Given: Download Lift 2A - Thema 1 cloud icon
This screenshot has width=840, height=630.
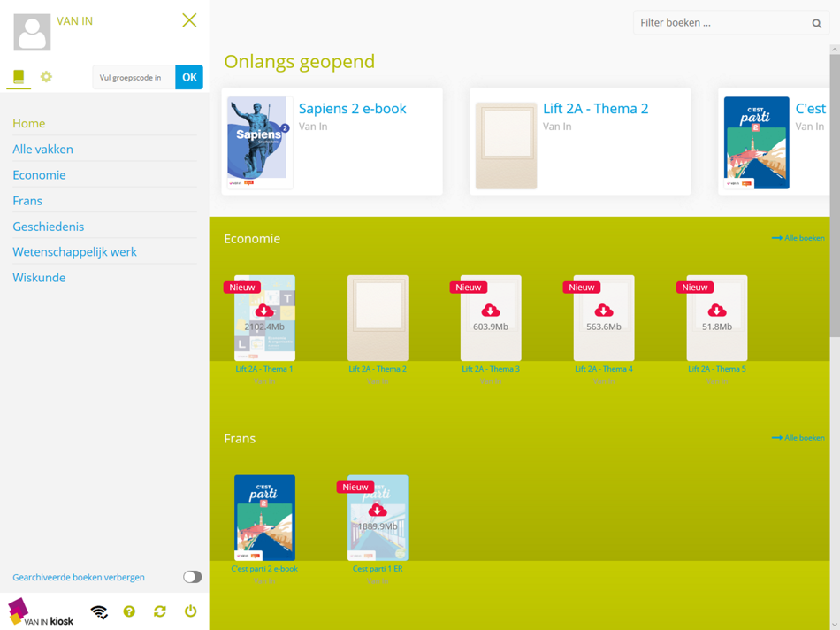Looking at the screenshot, I should tap(264, 311).
